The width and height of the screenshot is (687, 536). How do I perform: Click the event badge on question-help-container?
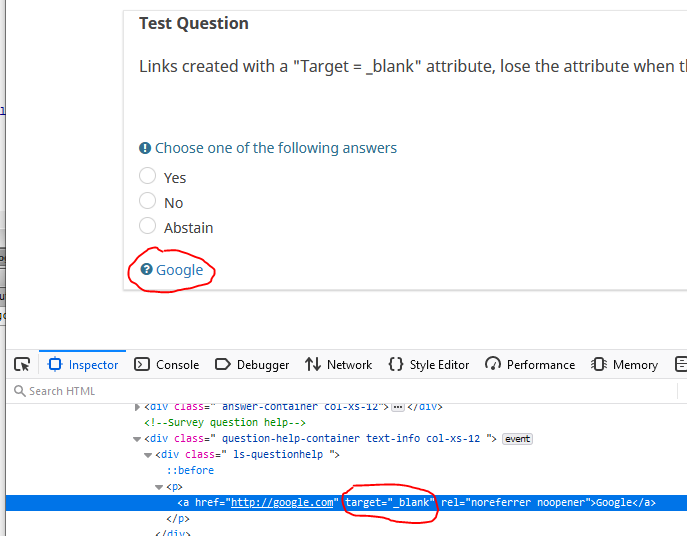pyautogui.click(x=517, y=439)
